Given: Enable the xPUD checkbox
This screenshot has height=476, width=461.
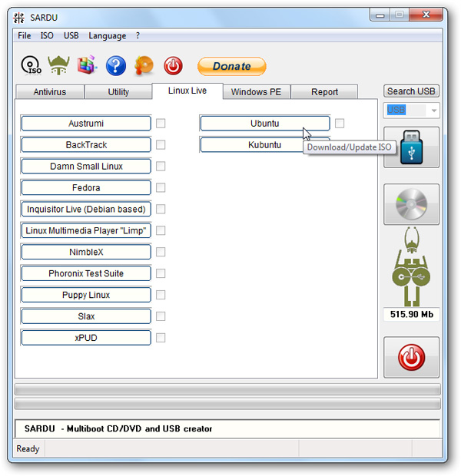Looking at the screenshot, I should (161, 338).
